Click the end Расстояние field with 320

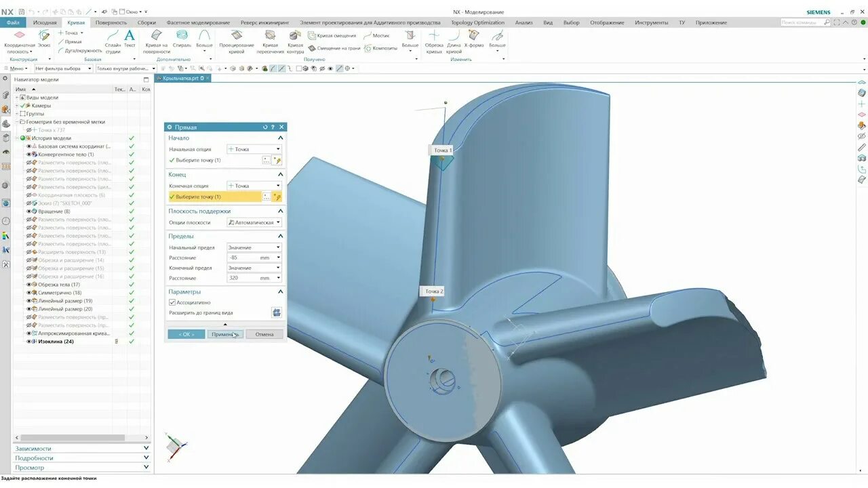[x=254, y=278]
